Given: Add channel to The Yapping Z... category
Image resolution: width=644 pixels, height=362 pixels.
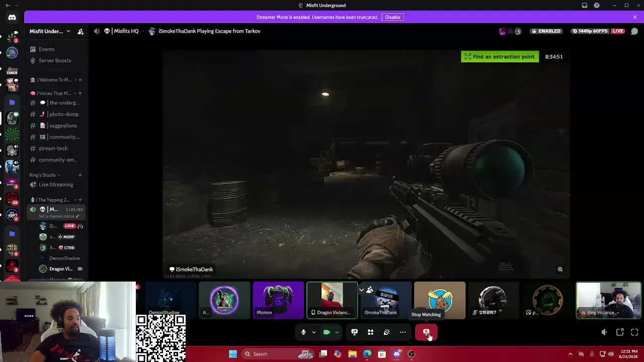Looking at the screenshot, I should [80, 200].
